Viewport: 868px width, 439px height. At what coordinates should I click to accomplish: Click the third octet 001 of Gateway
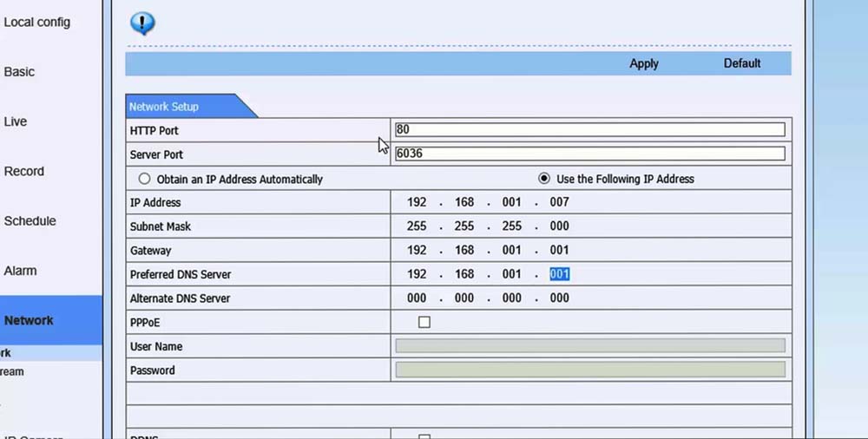coord(511,250)
